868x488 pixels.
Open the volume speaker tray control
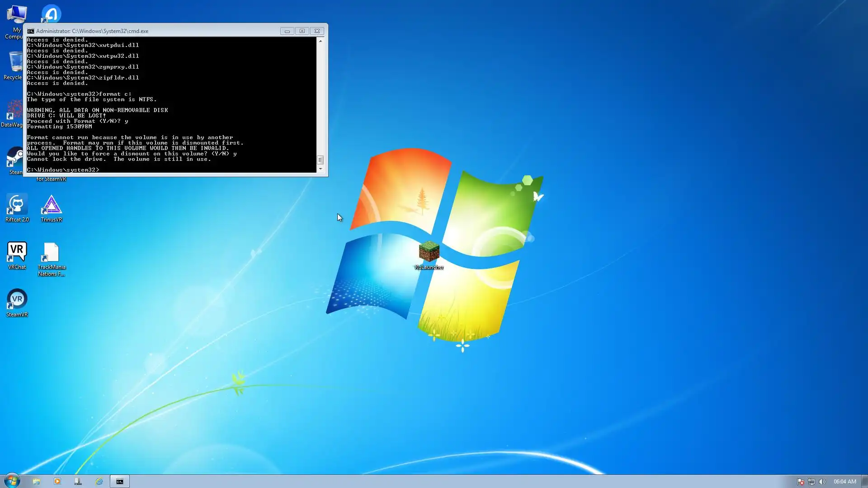[x=822, y=482]
